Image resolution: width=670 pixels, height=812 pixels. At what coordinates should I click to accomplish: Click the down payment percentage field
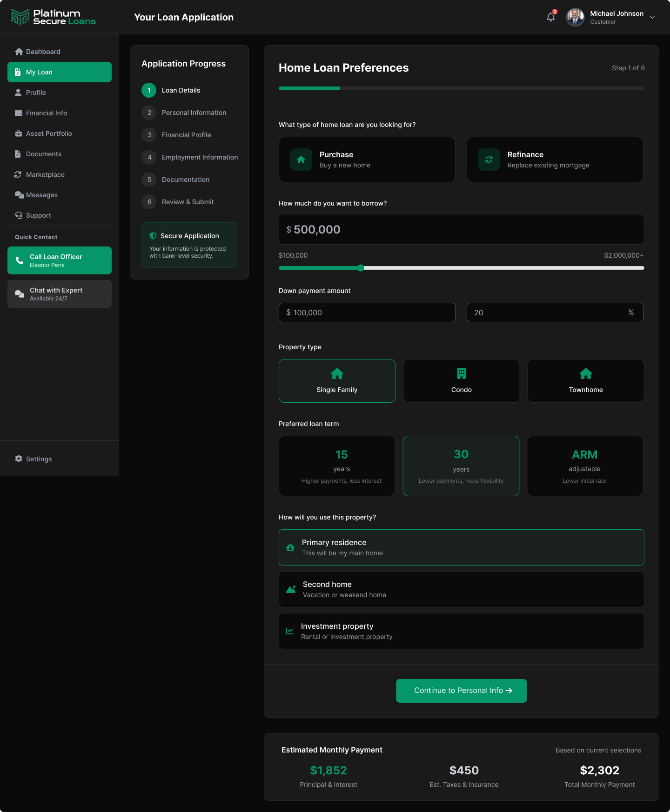[555, 313]
